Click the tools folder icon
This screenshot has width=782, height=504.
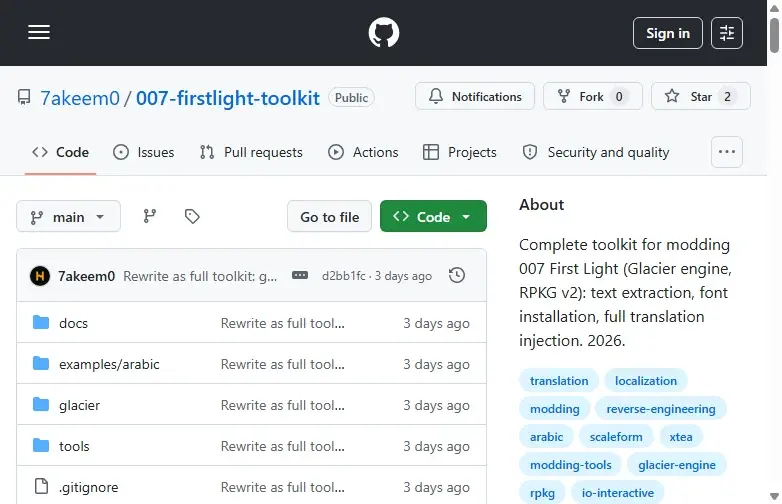41,445
